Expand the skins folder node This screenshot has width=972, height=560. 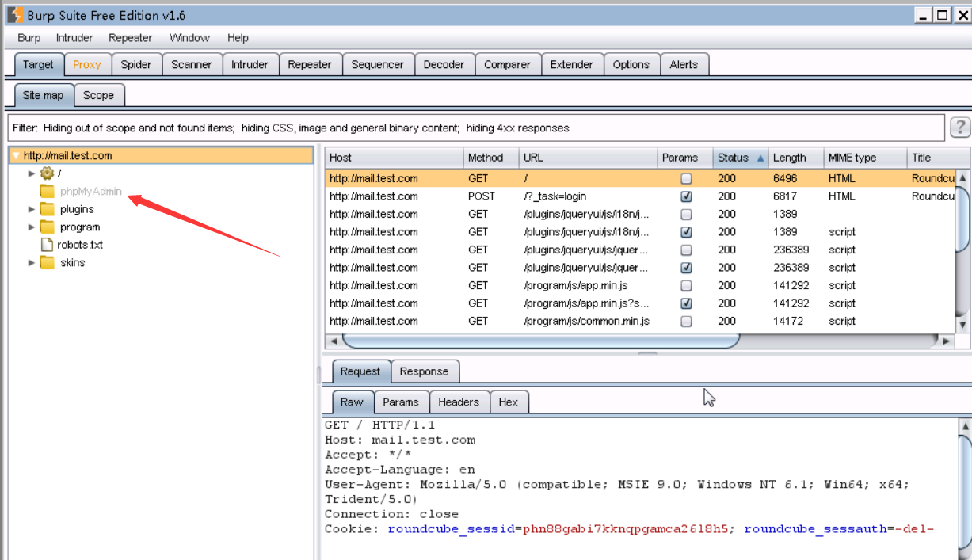[x=32, y=262]
